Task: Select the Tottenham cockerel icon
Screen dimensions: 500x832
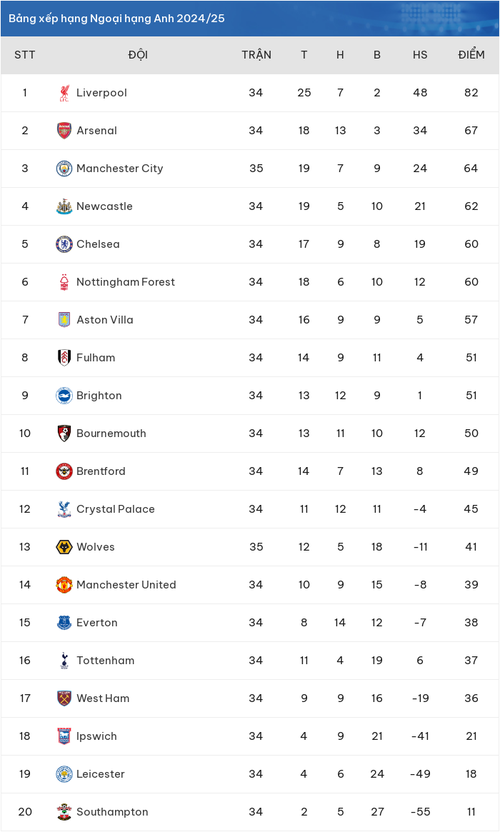Action: (64, 661)
